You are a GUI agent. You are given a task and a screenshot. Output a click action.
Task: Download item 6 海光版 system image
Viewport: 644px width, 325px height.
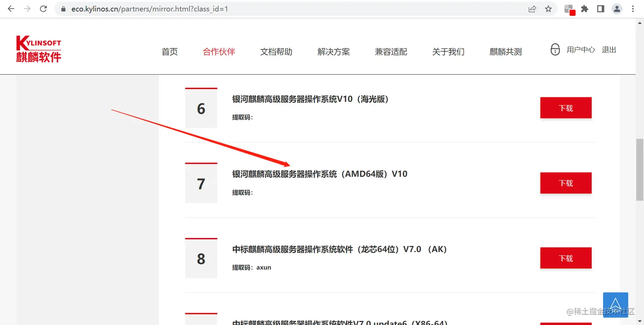tap(566, 108)
